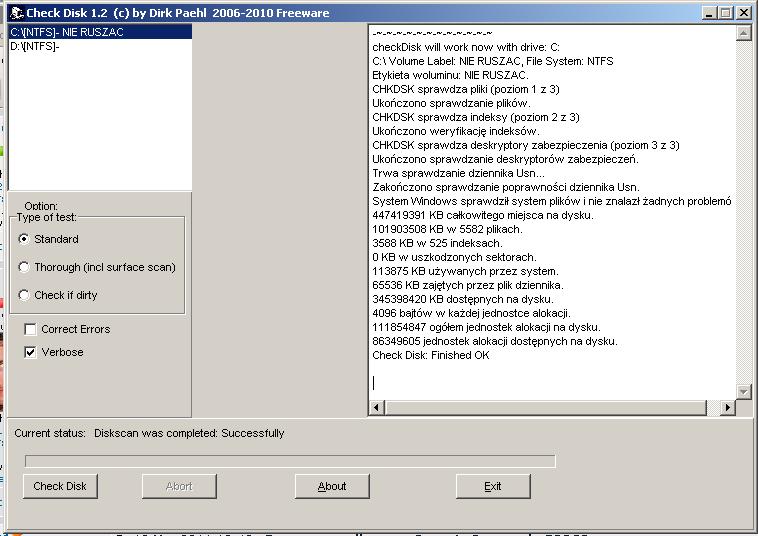Click the 'Etykieta woluminu: NIE RUSZAC.' line
The width and height of the screenshot is (758, 536).
(450, 75)
